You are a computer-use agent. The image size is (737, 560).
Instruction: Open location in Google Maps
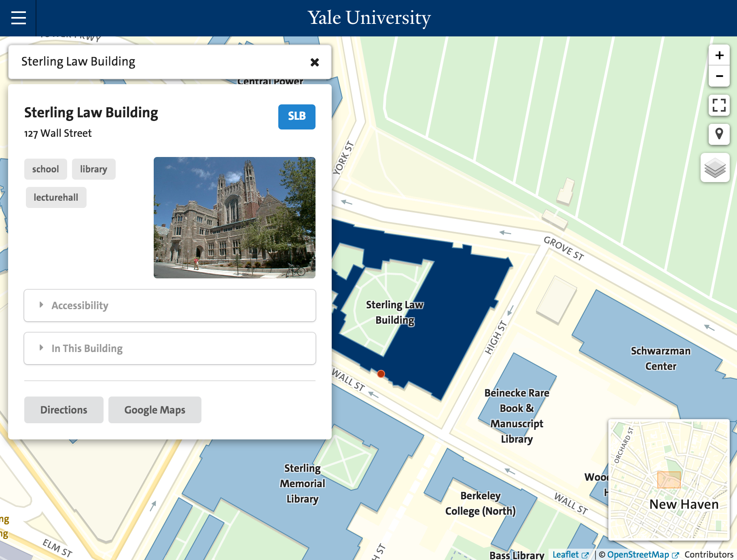pyautogui.click(x=155, y=410)
